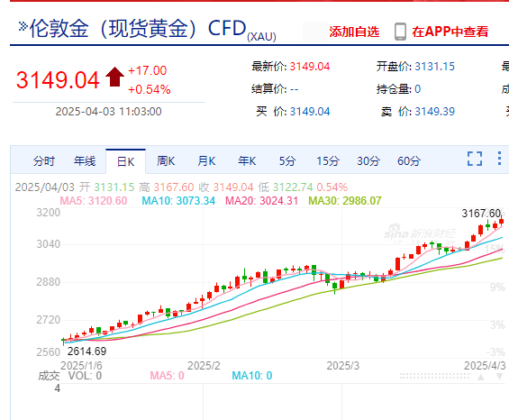Click the timestamp 2025-04-03 11:03:00
The width and height of the screenshot is (509, 420).
(108, 112)
